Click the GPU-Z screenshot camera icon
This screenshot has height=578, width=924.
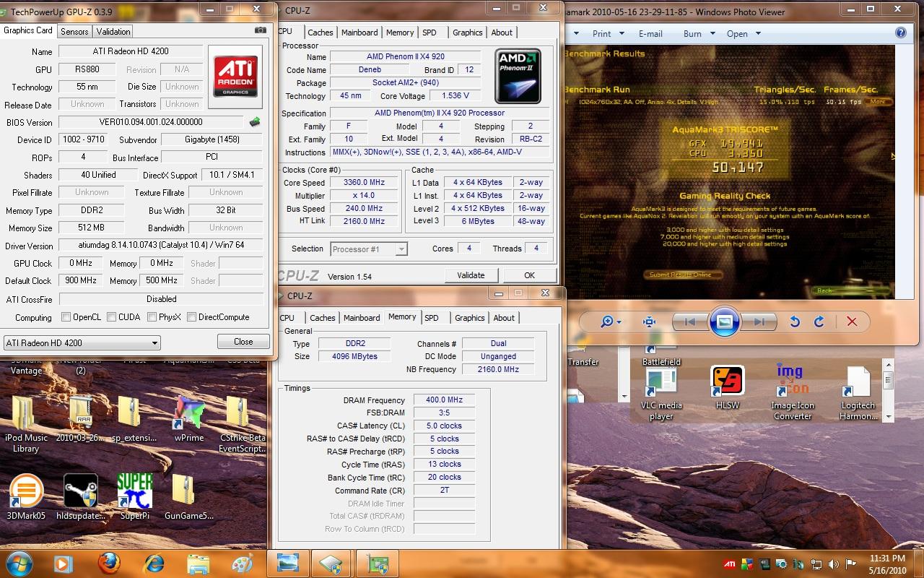pyautogui.click(x=261, y=31)
